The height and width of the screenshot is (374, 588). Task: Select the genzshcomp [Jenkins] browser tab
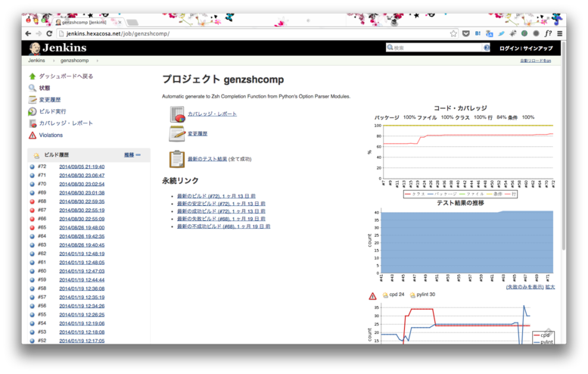[88, 23]
